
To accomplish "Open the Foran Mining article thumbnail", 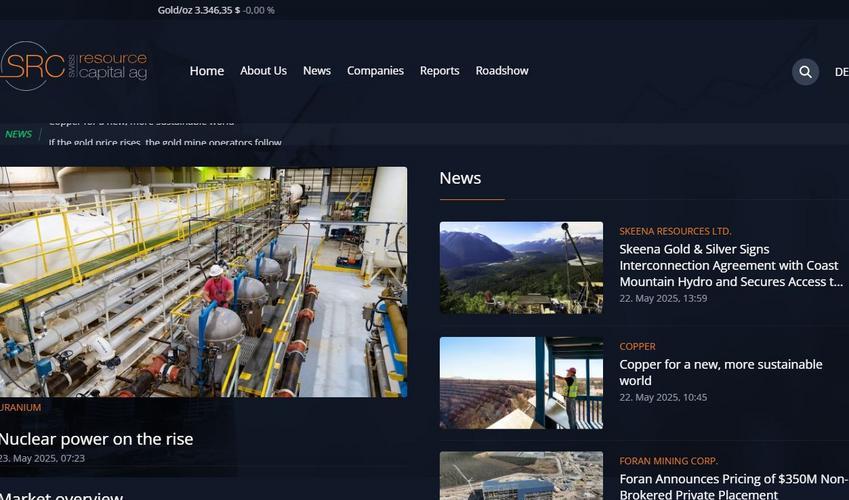I will [x=521, y=476].
